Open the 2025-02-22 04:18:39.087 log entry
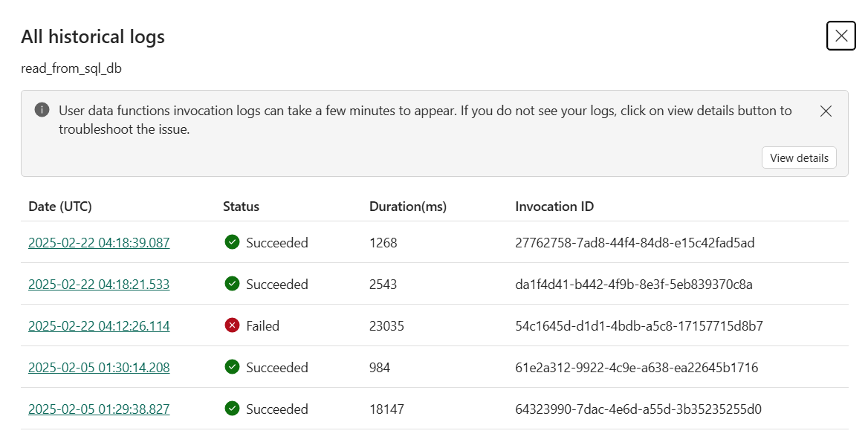Viewport: 868px width, 448px height. point(99,243)
